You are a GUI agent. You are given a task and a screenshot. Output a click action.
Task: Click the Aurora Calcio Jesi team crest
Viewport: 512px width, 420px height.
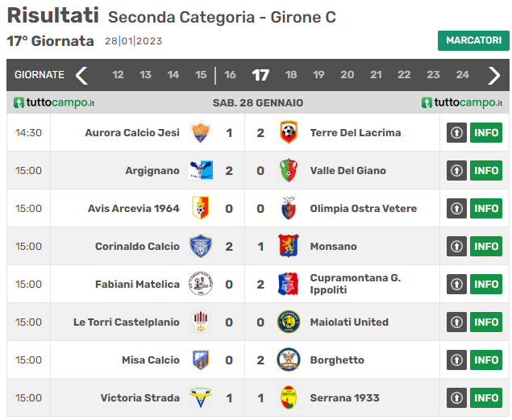(201, 132)
